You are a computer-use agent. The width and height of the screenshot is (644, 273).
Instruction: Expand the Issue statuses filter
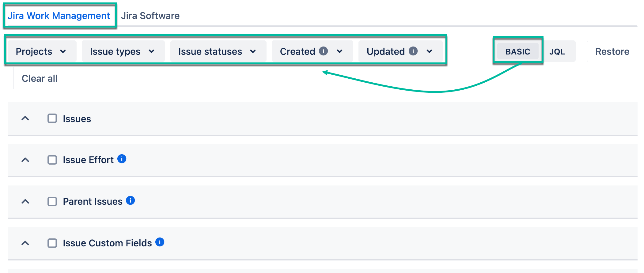pos(218,51)
